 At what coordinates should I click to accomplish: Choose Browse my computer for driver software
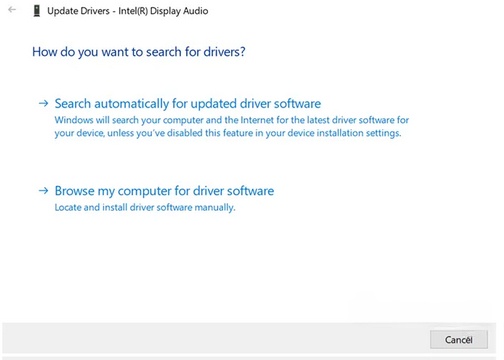tap(164, 191)
